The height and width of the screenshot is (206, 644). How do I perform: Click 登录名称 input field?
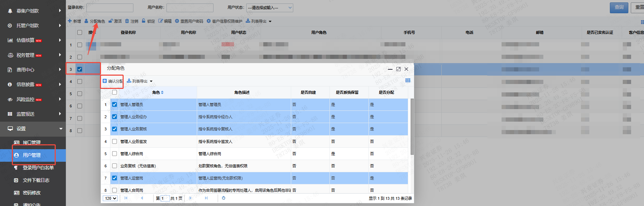110,8
